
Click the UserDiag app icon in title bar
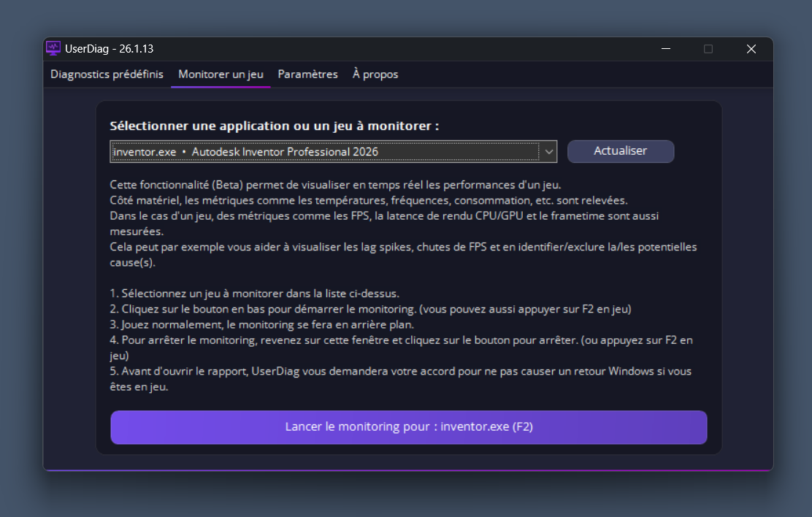pyautogui.click(x=53, y=49)
